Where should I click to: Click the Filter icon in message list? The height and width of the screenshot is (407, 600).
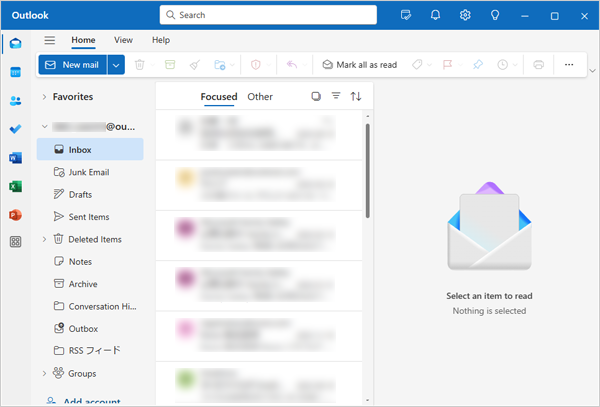[336, 96]
